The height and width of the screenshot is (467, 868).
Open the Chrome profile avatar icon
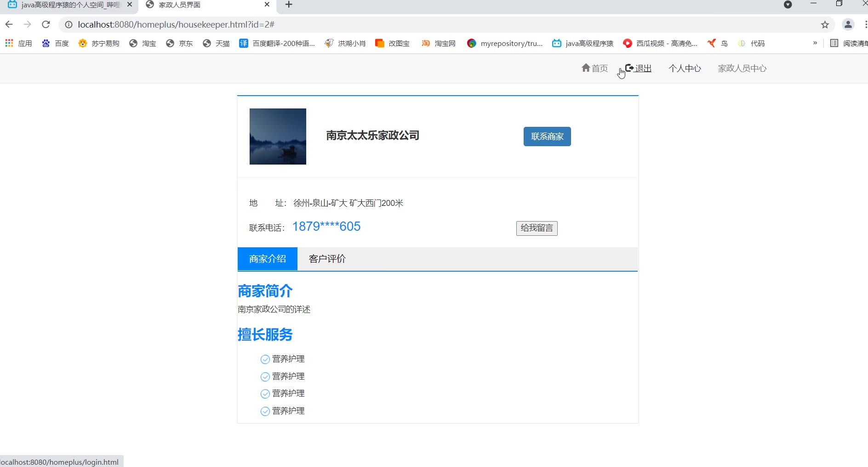[848, 24]
